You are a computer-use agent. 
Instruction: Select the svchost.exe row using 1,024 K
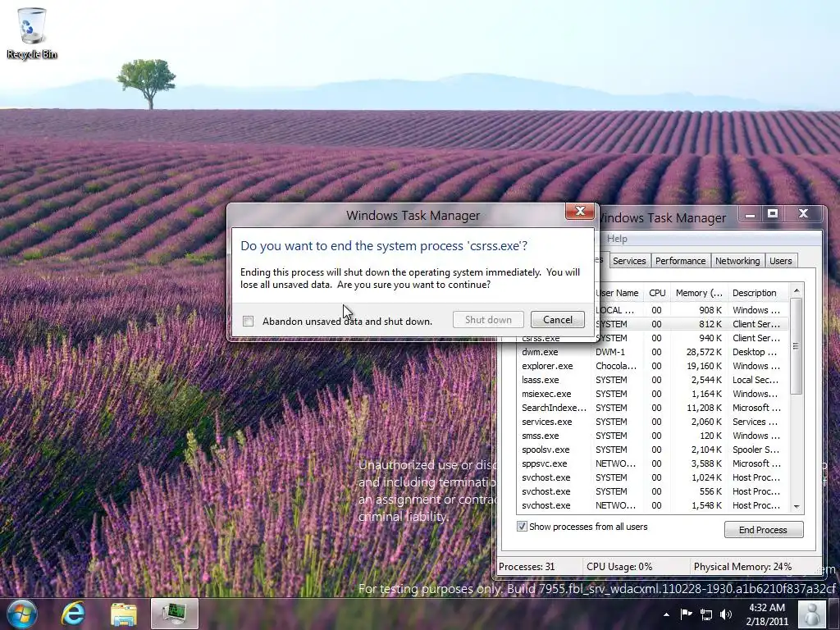tap(652, 477)
